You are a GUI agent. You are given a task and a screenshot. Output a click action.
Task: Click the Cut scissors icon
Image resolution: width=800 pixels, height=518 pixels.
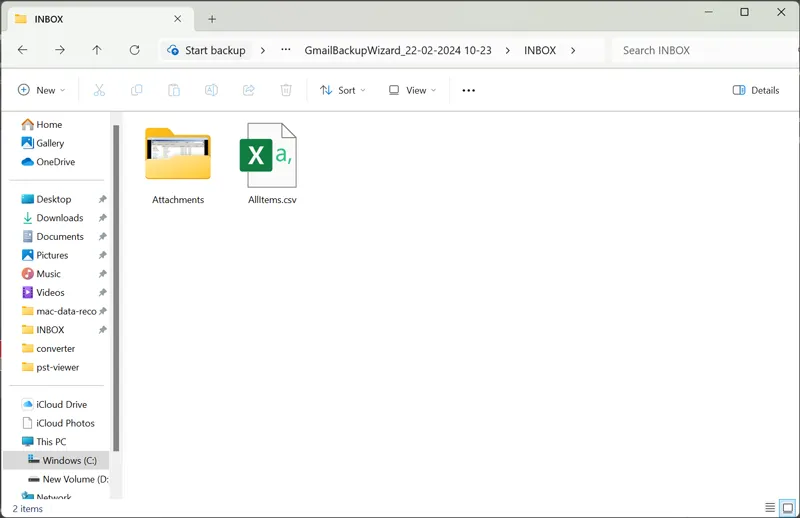point(99,90)
